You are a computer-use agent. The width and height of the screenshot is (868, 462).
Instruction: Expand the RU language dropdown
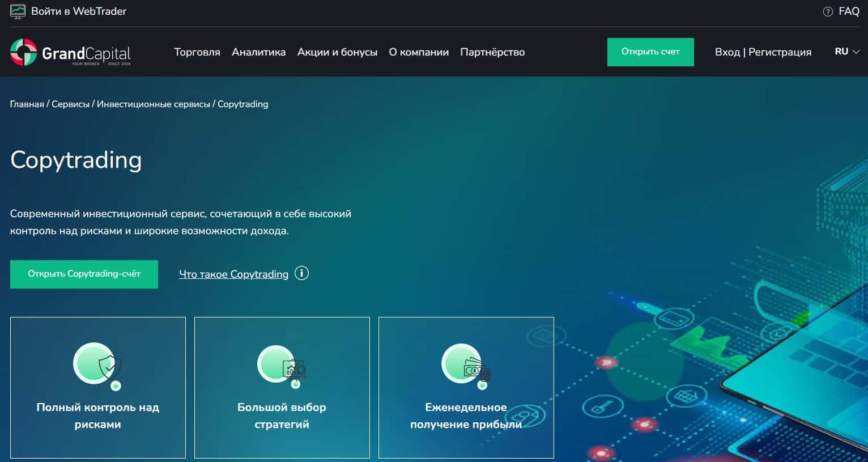coord(847,52)
